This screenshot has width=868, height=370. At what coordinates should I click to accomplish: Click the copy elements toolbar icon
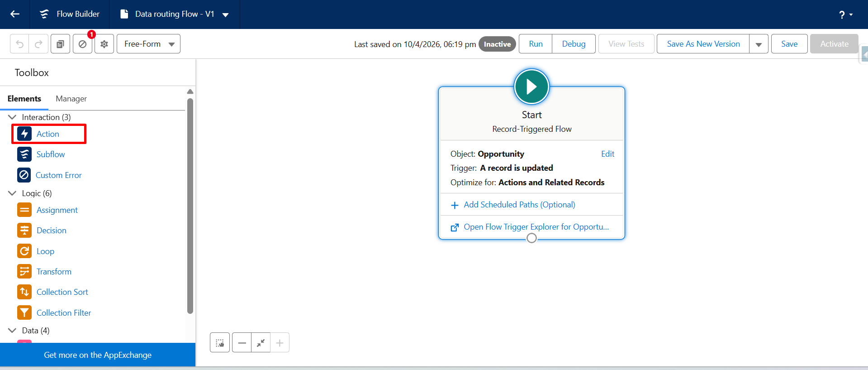(60, 44)
